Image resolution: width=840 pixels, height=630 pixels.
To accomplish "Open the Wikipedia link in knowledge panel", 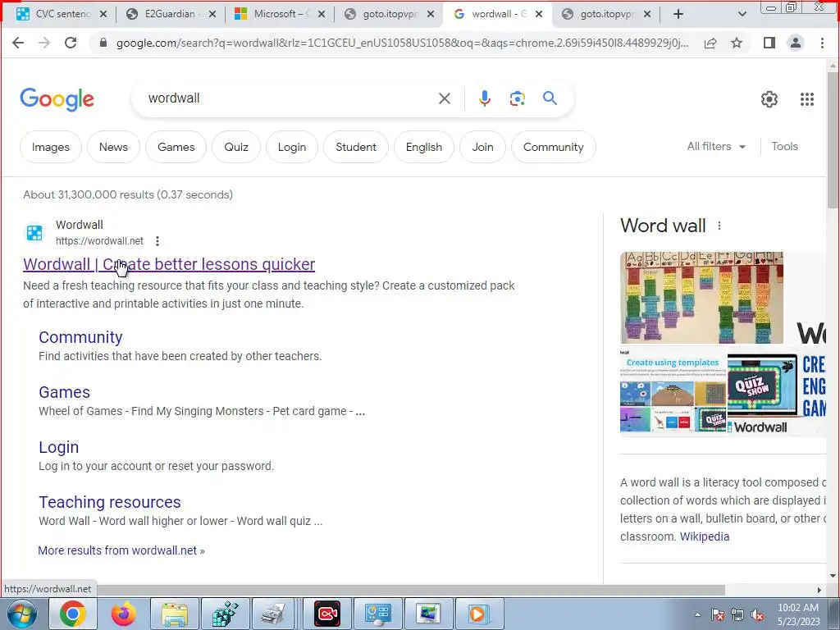I will pyautogui.click(x=705, y=536).
